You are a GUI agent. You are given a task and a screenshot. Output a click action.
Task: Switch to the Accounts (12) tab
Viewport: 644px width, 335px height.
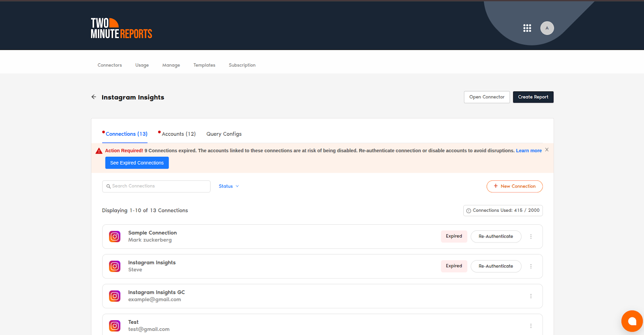coord(179,134)
